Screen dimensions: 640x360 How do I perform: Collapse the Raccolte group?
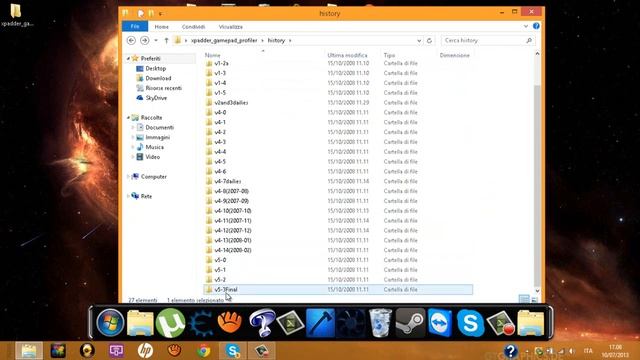coord(128,118)
